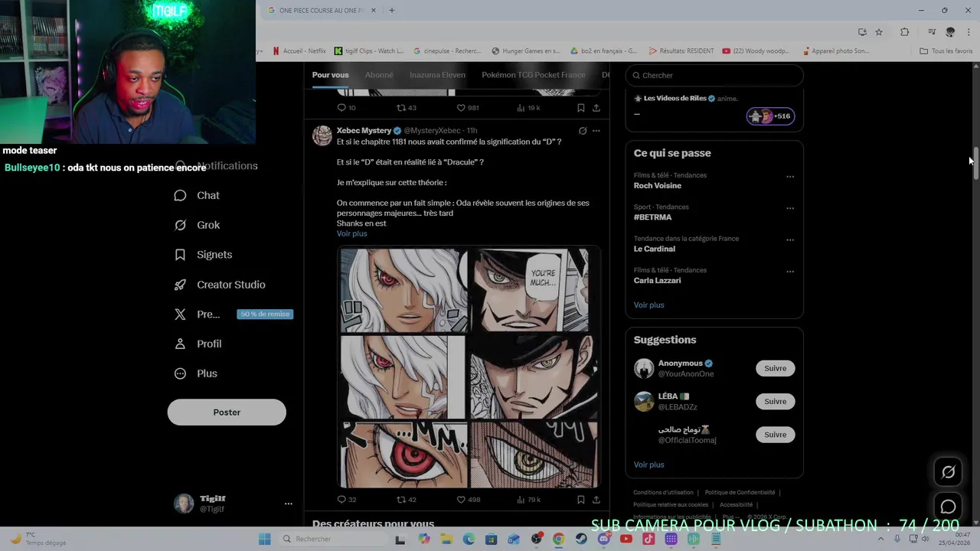Open options for Le Cardinal trend
The image size is (980, 551).
coord(790,240)
